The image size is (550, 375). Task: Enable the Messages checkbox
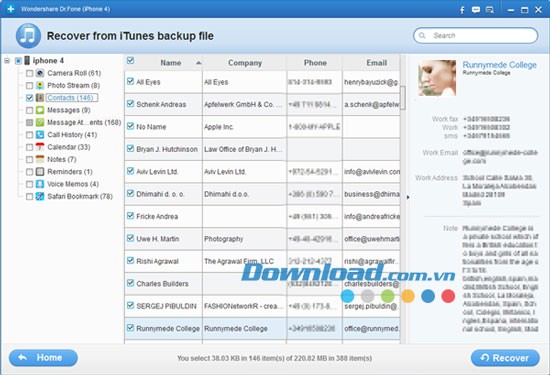click(29, 110)
